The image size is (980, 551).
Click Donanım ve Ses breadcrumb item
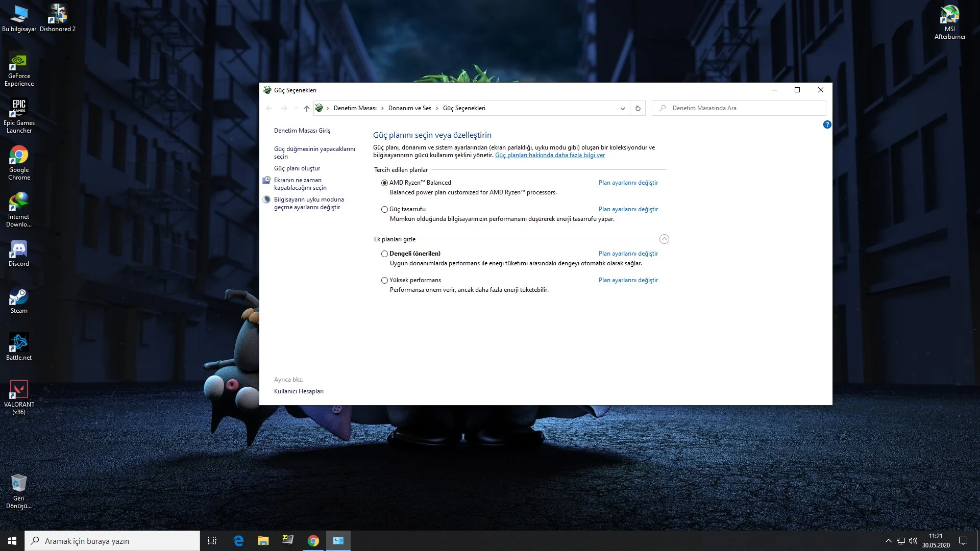[409, 108]
